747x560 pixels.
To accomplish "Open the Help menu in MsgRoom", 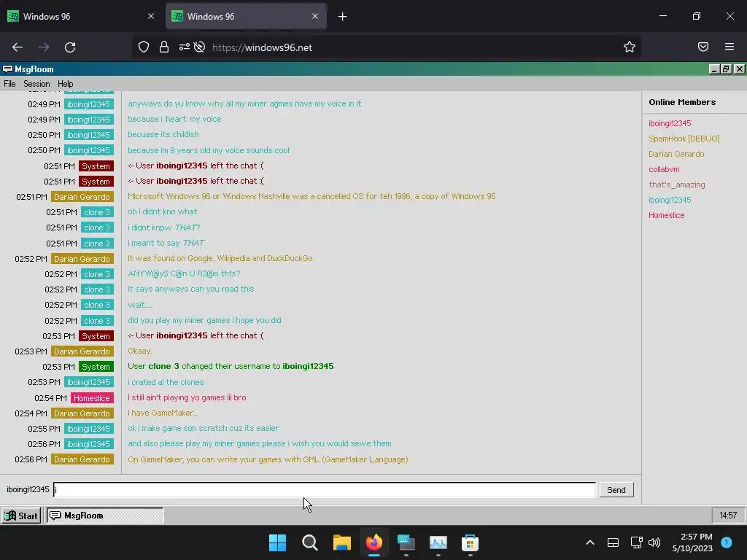I will coord(65,84).
